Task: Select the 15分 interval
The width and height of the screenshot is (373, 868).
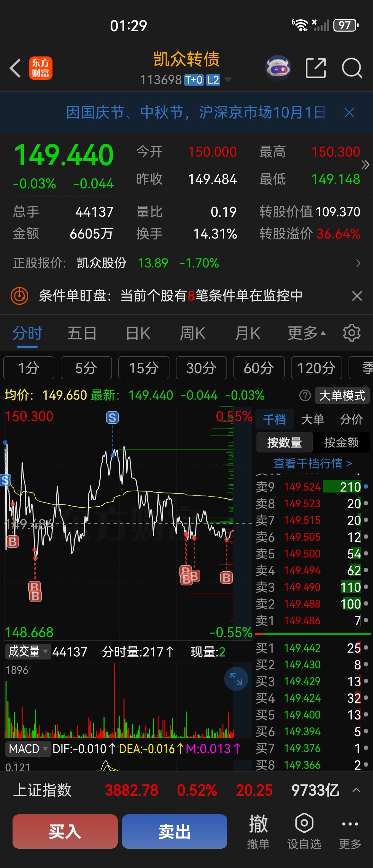Action: (x=144, y=368)
